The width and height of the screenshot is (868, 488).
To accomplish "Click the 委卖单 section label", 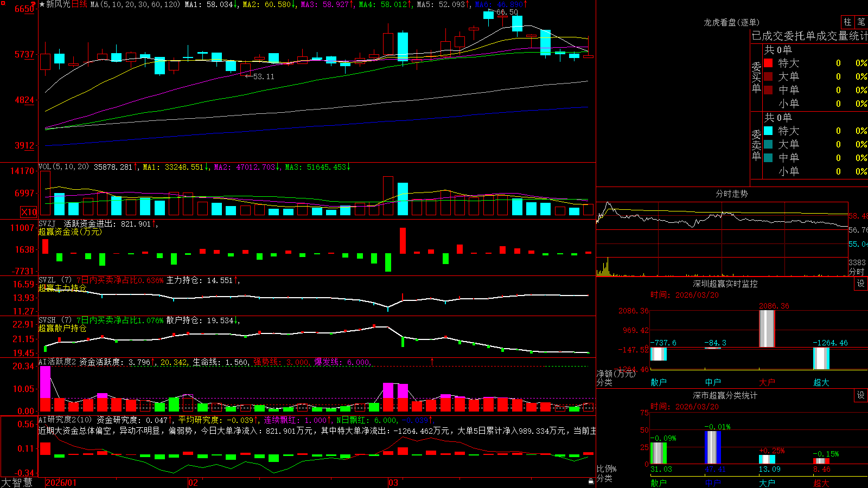I will (x=756, y=145).
